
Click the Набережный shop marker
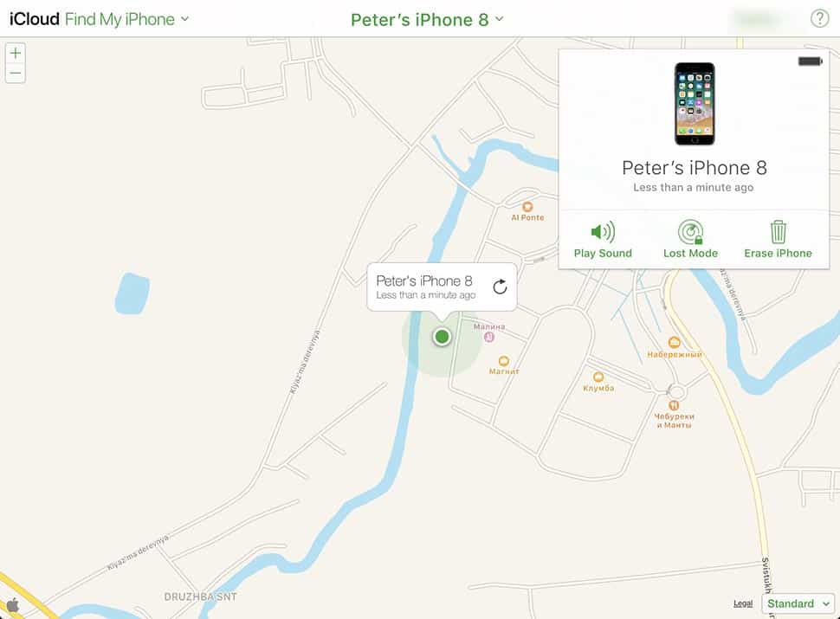[x=674, y=342]
